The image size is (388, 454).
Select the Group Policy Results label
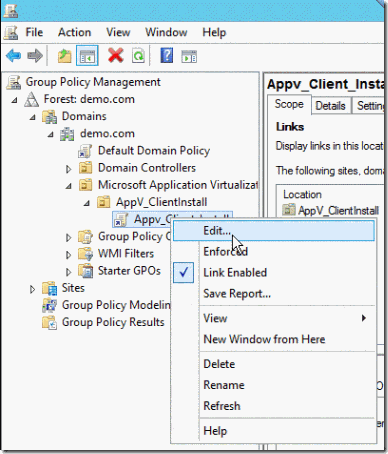113,322
